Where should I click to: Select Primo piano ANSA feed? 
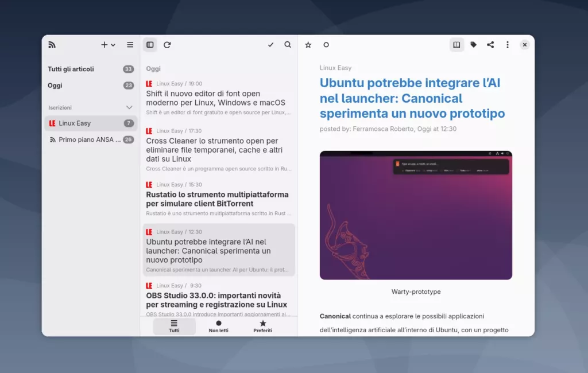(x=90, y=139)
